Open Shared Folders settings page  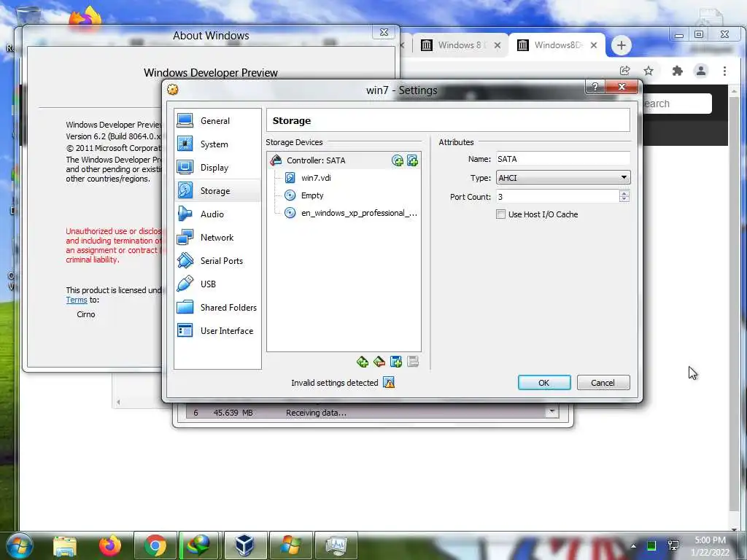[217, 308]
